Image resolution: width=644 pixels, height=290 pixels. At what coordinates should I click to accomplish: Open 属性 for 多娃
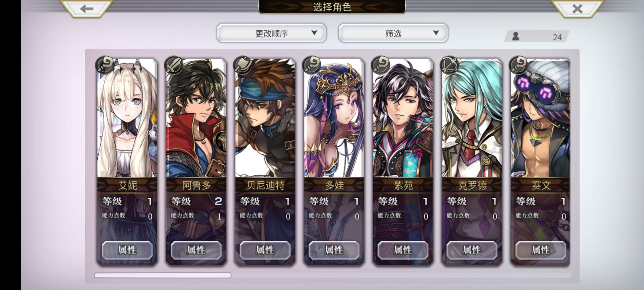coord(334,250)
